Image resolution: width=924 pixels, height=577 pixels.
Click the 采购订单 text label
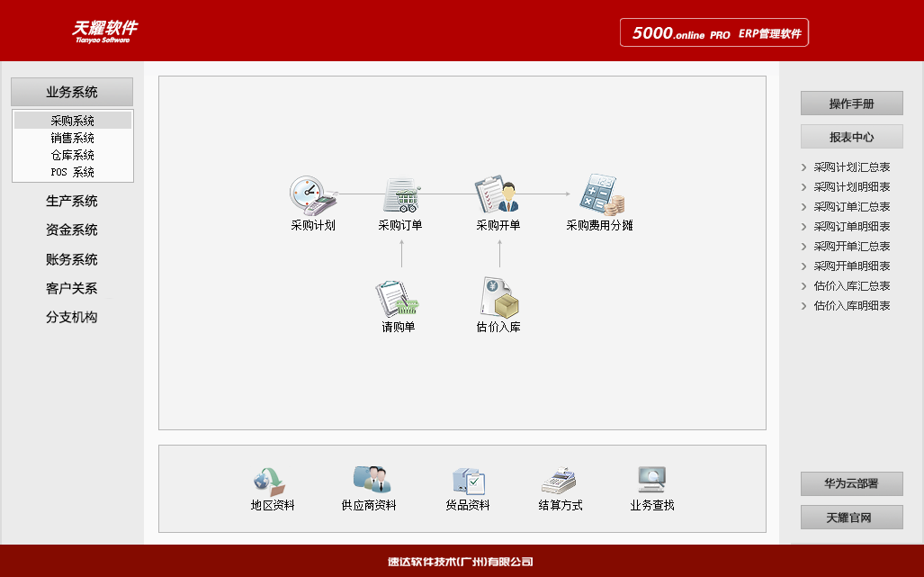click(400, 225)
